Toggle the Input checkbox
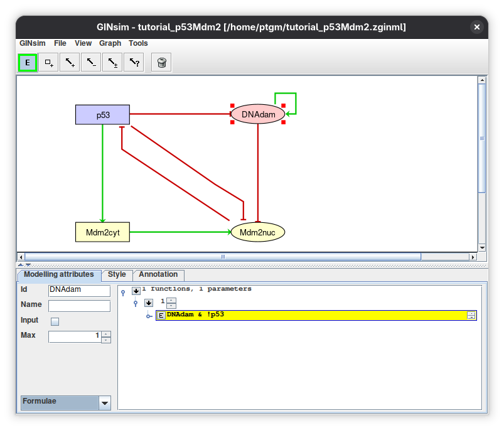The width and height of the screenshot is (504, 430). coord(55,321)
